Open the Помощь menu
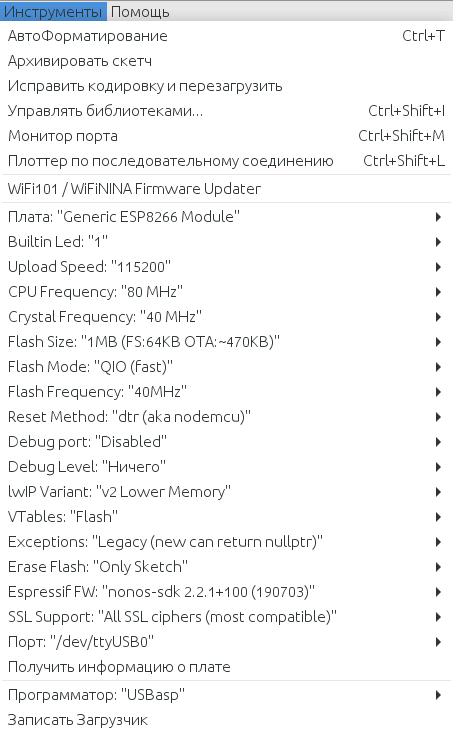Screen dimensions: 453x734 click(140, 11)
